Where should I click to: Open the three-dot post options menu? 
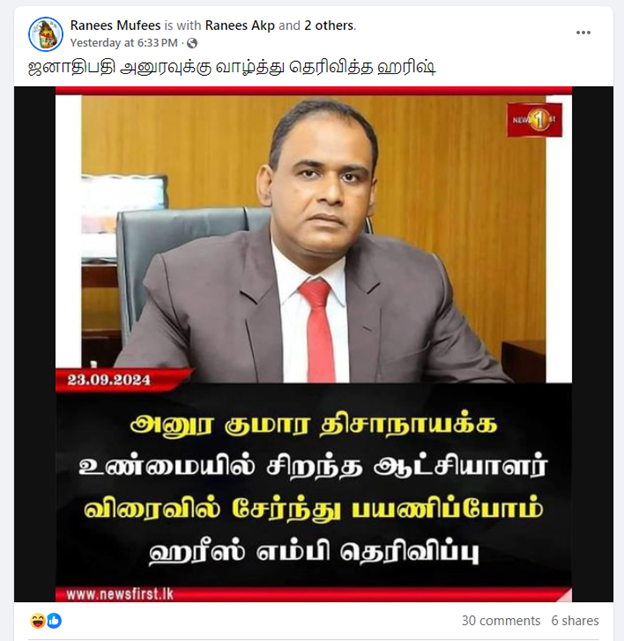click(583, 33)
